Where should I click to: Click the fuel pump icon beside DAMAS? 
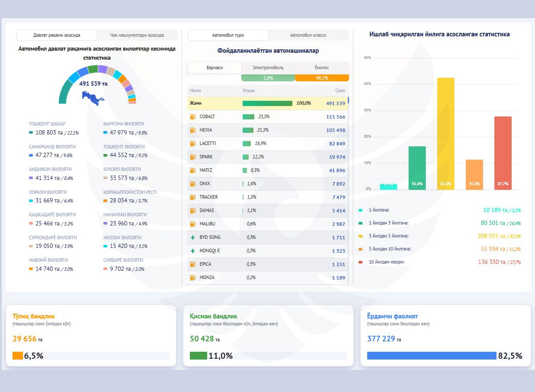pyautogui.click(x=192, y=211)
